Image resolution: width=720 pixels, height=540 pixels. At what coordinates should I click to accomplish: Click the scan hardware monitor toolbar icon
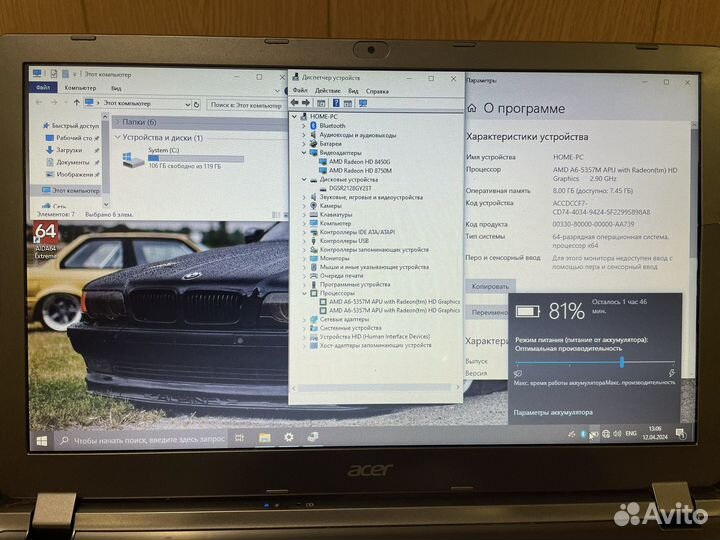363,103
